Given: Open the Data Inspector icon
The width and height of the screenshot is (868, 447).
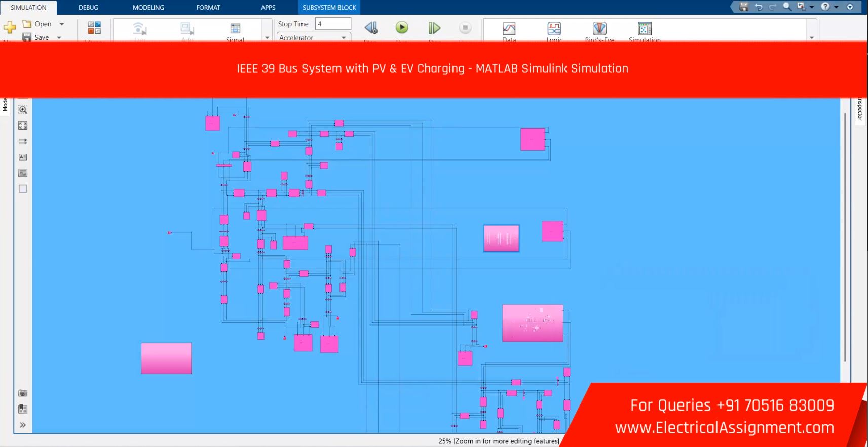Looking at the screenshot, I should [509, 28].
